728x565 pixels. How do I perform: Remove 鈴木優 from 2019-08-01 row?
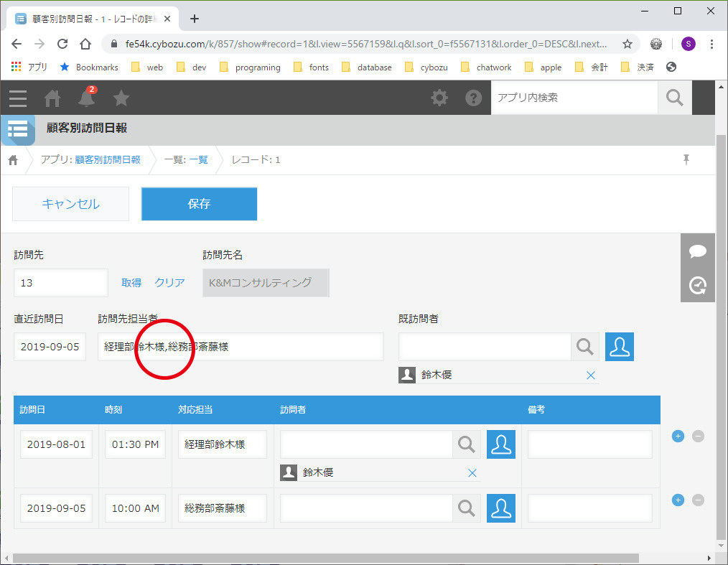pyautogui.click(x=472, y=472)
